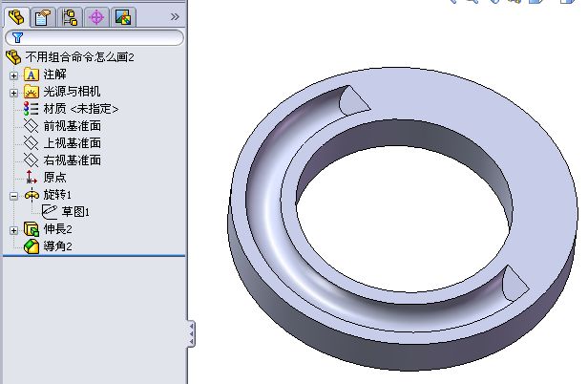This screenshot has height=384, width=588.
Task: Select the 注解 tree label
Action: (54, 75)
